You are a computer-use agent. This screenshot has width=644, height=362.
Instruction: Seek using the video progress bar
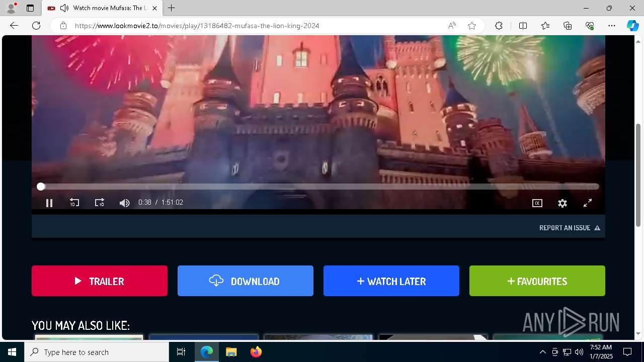tap(320, 187)
